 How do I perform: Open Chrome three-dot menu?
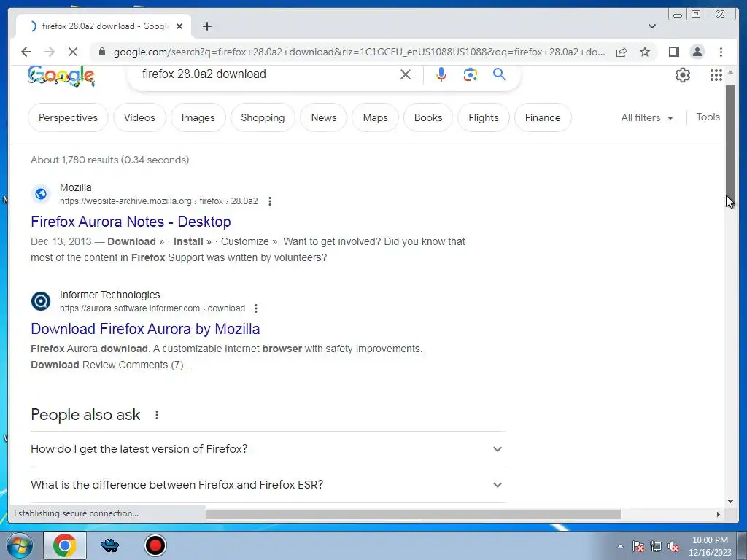721,52
